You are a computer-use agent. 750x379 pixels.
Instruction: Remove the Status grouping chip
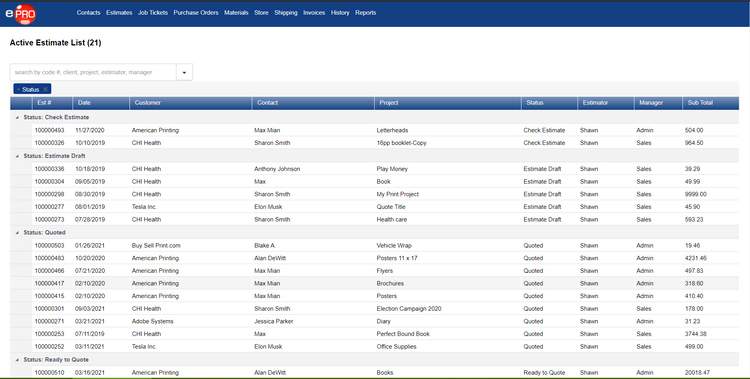coord(45,89)
